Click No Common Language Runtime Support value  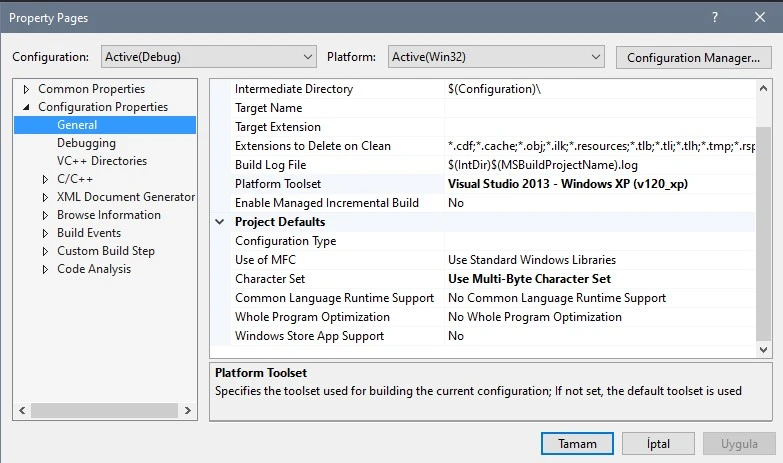[557, 298]
